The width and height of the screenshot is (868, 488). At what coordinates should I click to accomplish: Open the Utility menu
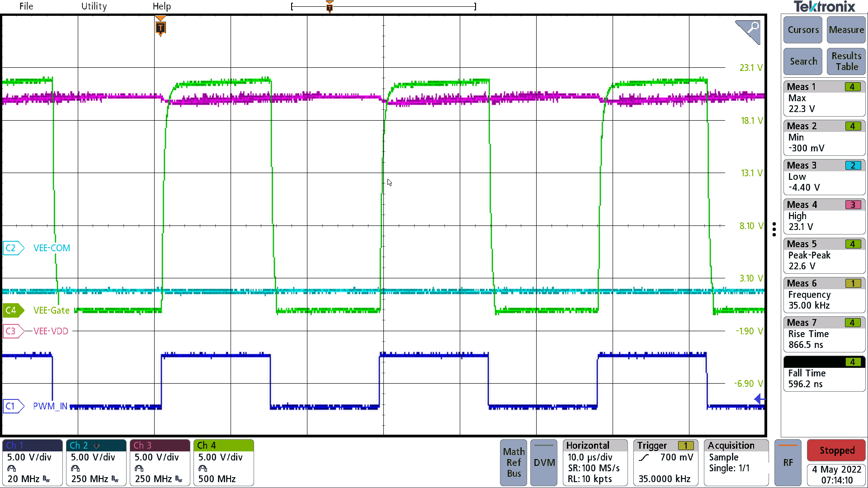[x=94, y=6]
